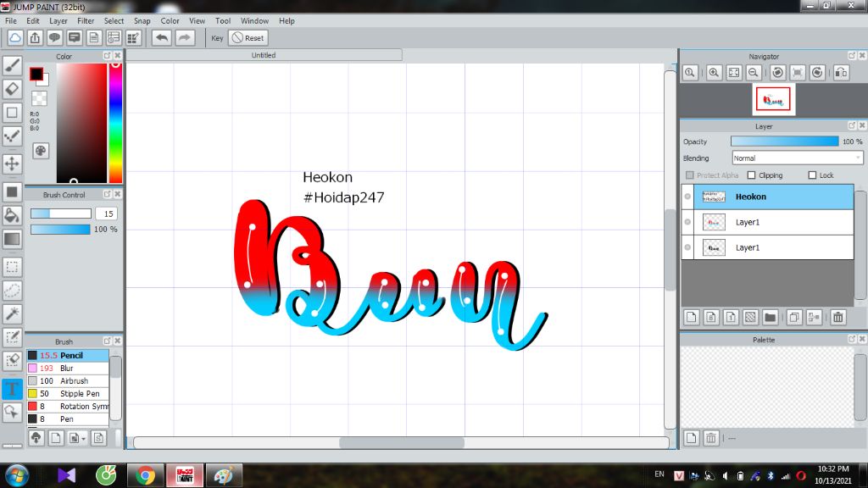Image resolution: width=868 pixels, height=488 pixels.
Task: Select the transparent color swatch
Action: [39, 98]
